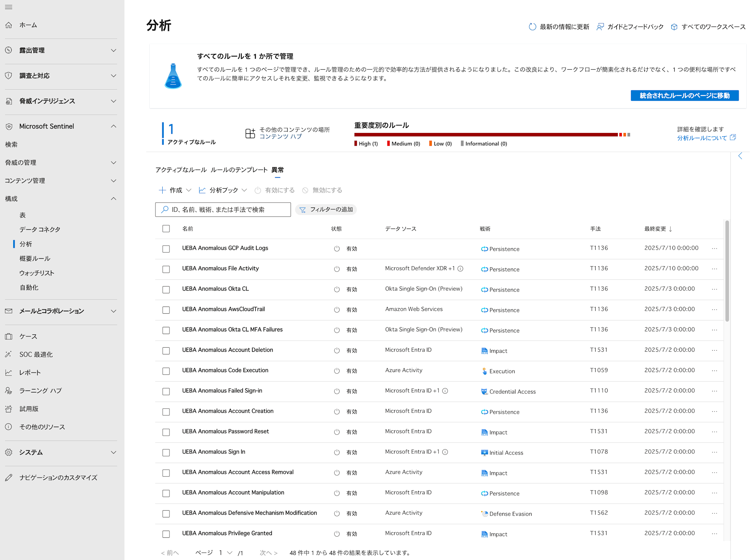Click the guide and feedback person icon
753x560 pixels.
click(600, 27)
